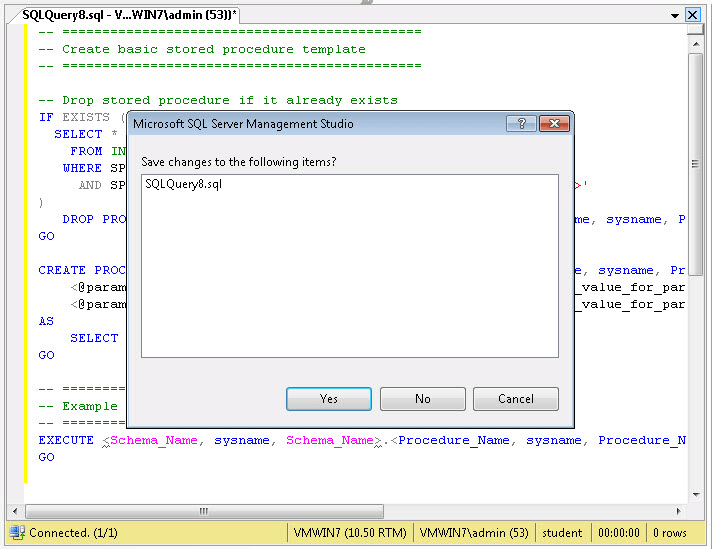The image size is (712, 549).
Task: Switch to the SQLQuery8.sql query tab
Action: click(129, 15)
